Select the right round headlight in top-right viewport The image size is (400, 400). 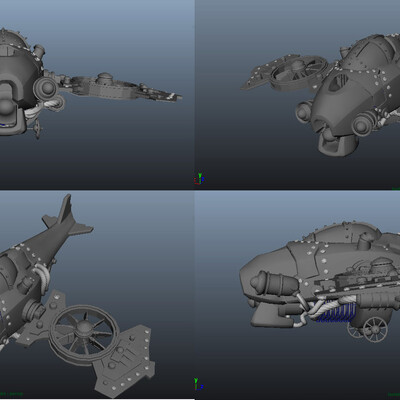tap(363, 123)
